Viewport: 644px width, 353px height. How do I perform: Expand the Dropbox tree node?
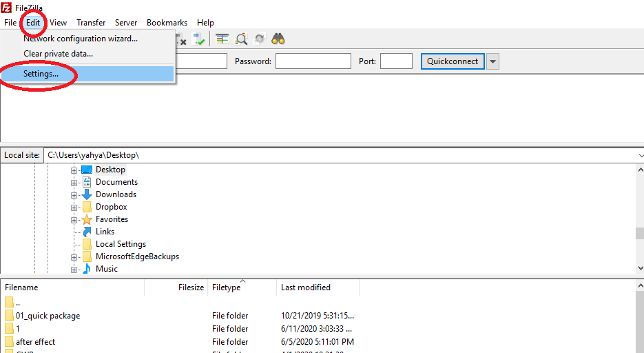[x=74, y=208]
